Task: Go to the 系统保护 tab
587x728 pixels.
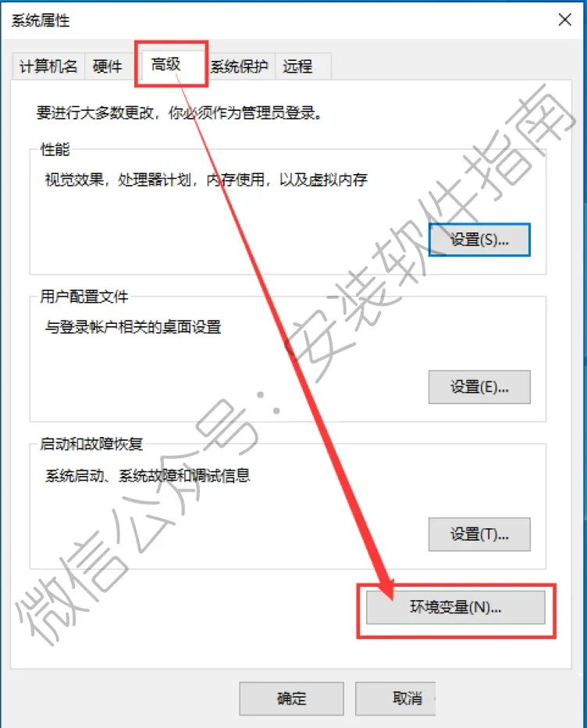Action: tap(240, 66)
